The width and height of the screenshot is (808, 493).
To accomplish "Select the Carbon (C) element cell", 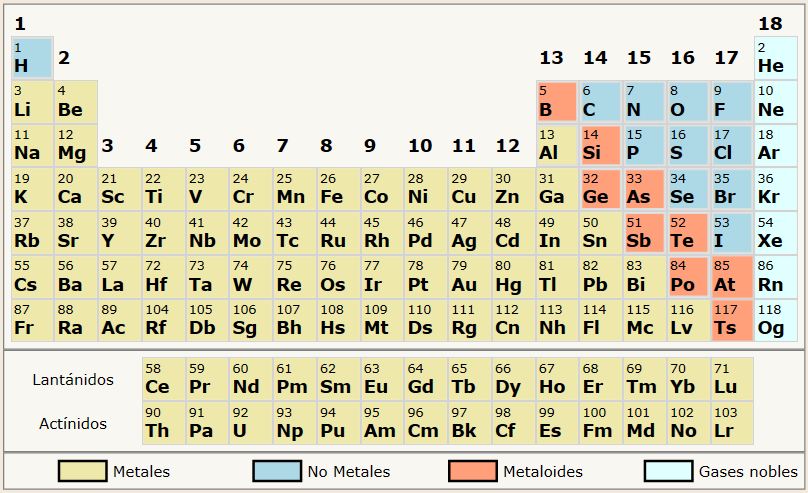I will point(601,101).
